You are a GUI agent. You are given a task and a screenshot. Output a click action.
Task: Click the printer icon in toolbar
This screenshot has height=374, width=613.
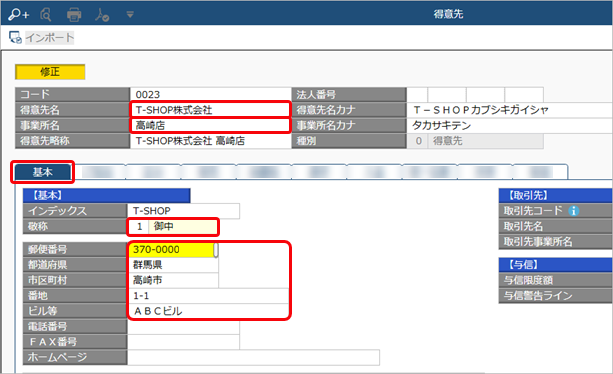[x=73, y=15]
